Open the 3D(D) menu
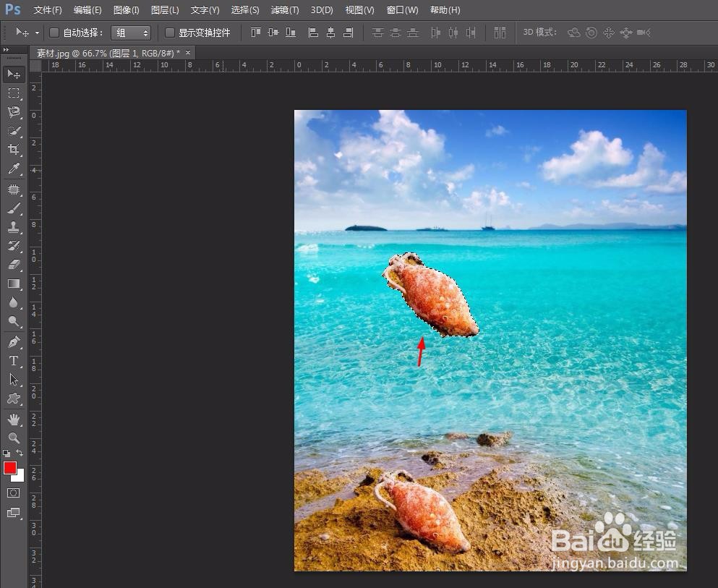Screen dimensions: 718x588 tap(322, 9)
